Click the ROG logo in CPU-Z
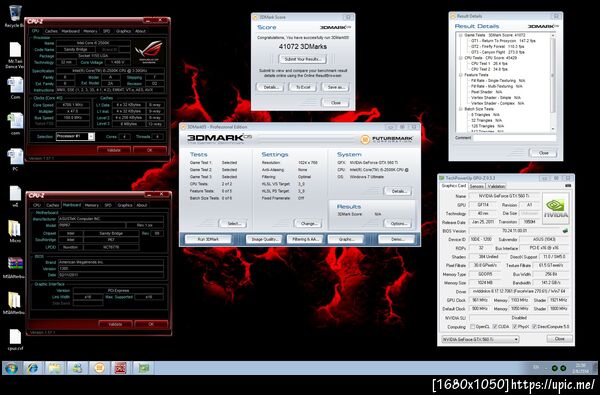This screenshot has width=600, height=395. [148, 51]
